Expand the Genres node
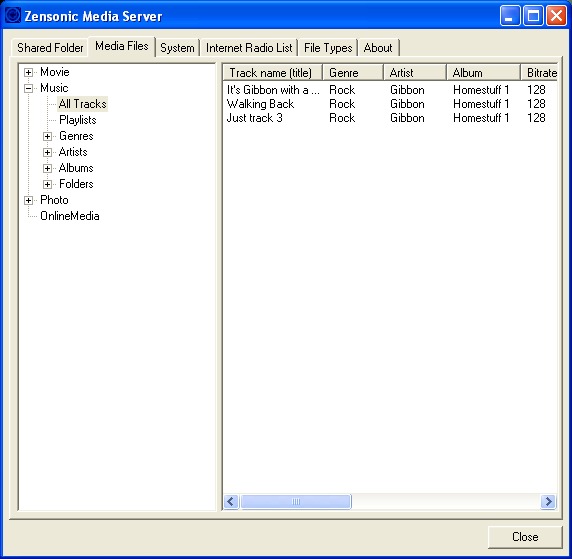 [x=47, y=136]
